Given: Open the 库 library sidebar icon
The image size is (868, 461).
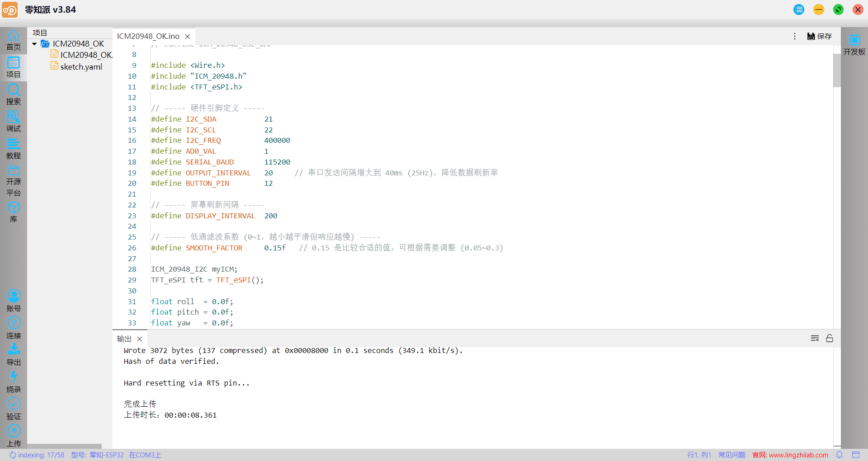Looking at the screenshot, I should click(x=13, y=212).
